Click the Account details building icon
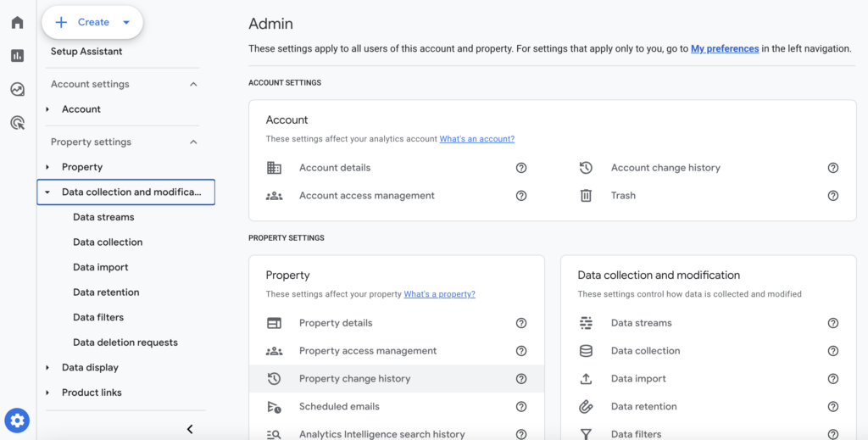This screenshot has width=868, height=440. click(274, 168)
